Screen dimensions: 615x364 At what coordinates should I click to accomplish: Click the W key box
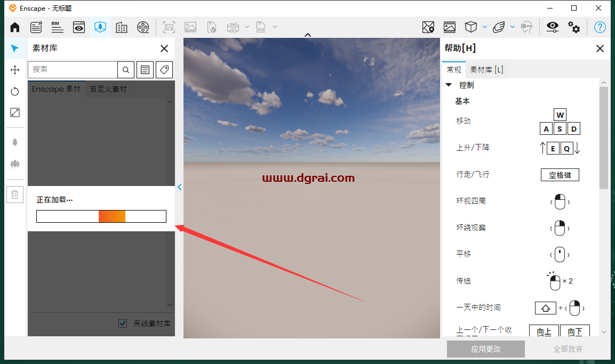pos(560,115)
